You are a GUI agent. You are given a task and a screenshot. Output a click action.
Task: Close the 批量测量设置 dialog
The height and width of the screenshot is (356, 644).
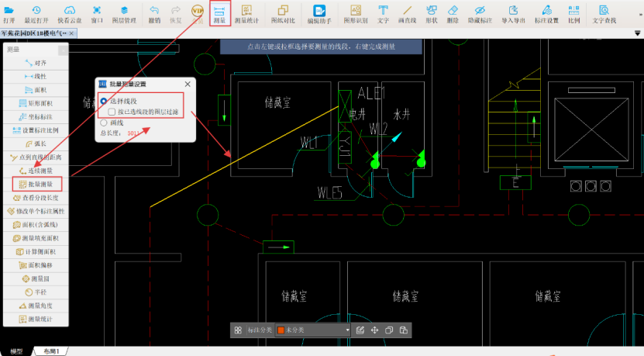[188, 84]
